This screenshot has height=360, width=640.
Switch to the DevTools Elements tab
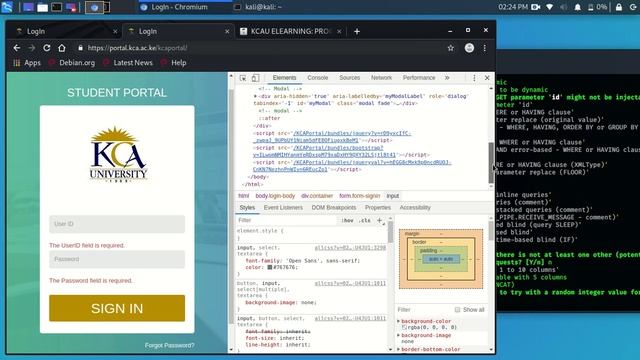(x=284, y=78)
